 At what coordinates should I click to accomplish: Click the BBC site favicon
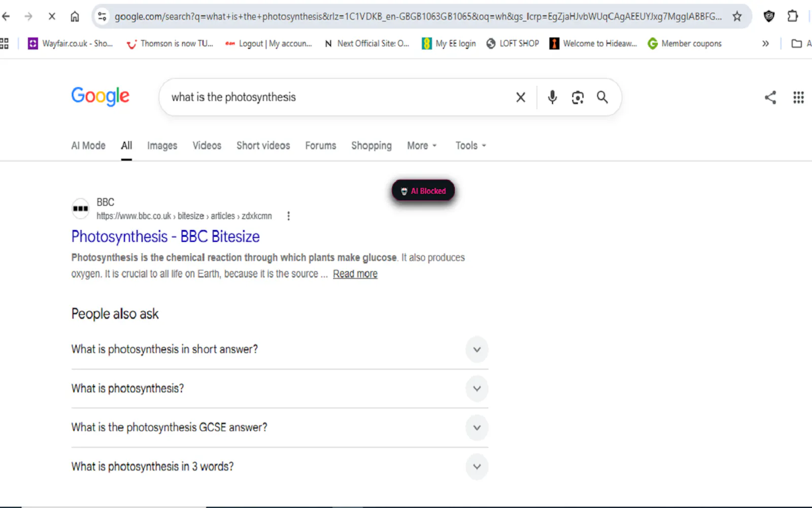point(80,208)
